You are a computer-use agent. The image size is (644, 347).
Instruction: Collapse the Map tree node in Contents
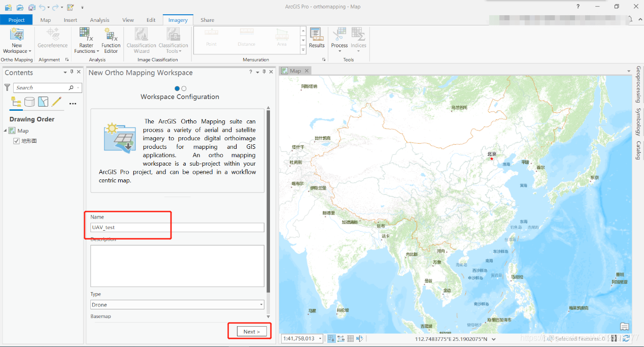click(x=6, y=131)
